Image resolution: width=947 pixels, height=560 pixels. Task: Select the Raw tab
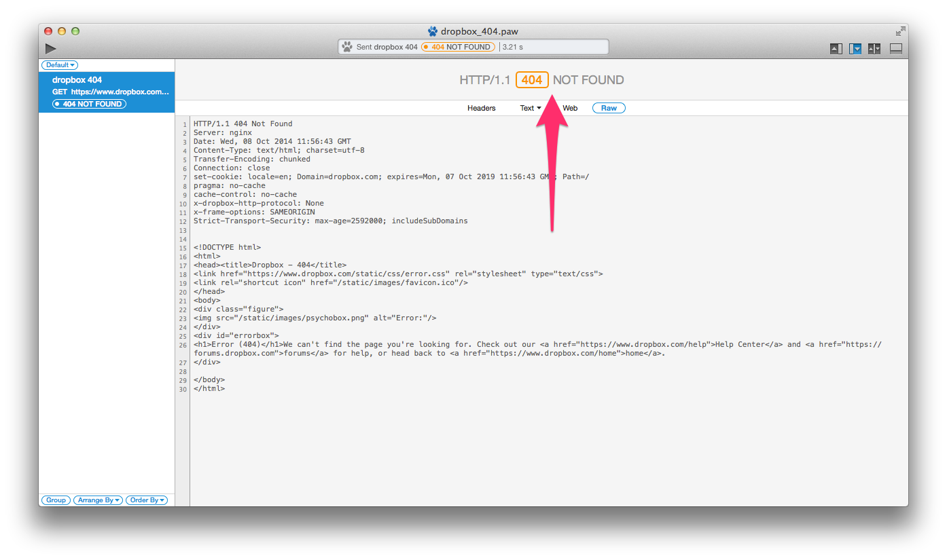click(609, 108)
